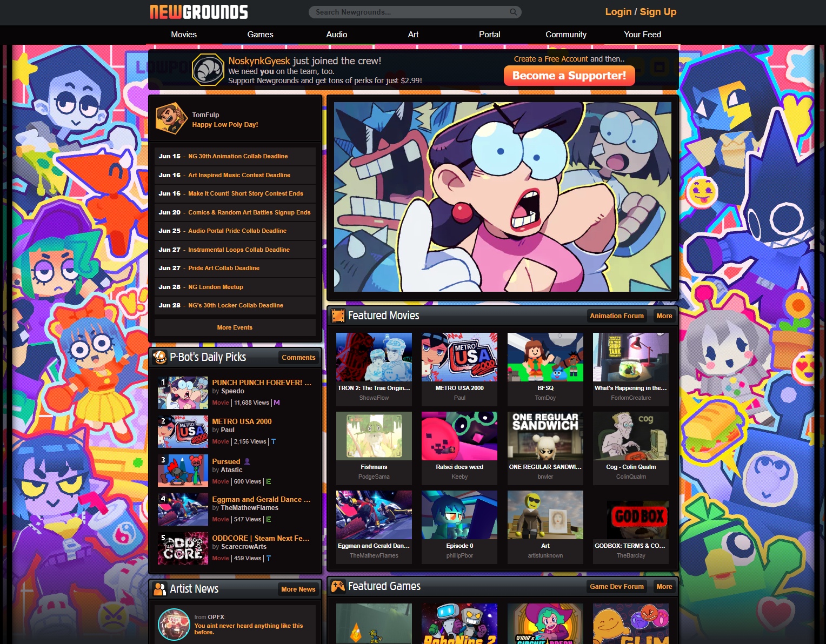Open the Games menu
This screenshot has height=644, width=826.
click(260, 35)
